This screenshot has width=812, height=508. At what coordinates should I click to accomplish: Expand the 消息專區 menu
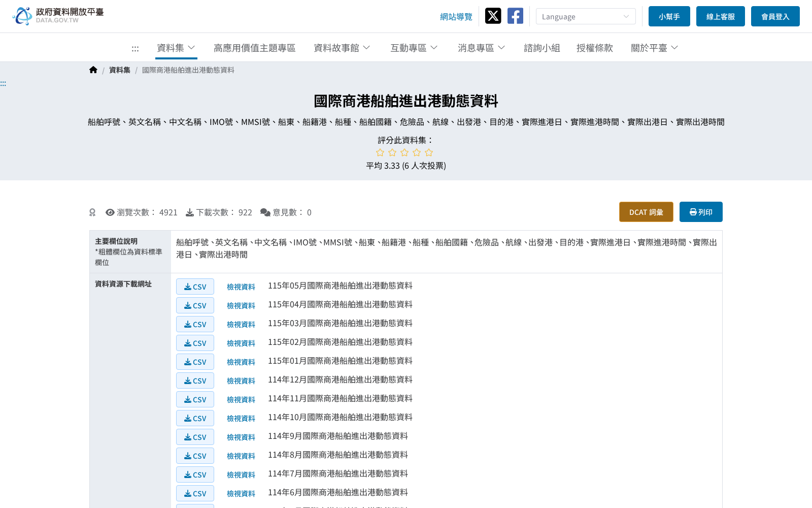[x=482, y=48]
